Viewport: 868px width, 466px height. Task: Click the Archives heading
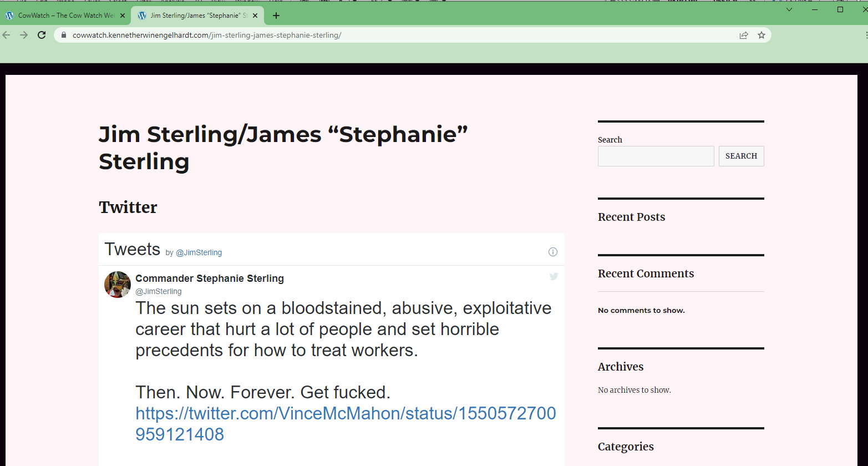[x=621, y=367]
